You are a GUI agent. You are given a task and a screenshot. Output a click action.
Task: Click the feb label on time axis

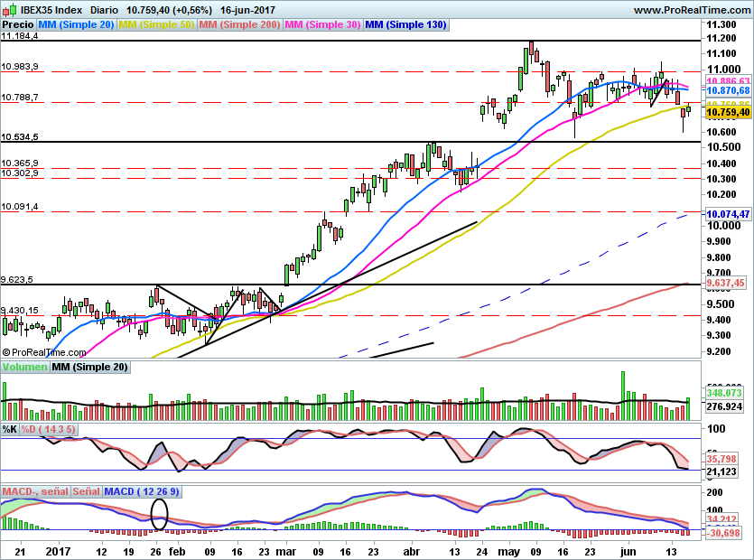point(176,551)
